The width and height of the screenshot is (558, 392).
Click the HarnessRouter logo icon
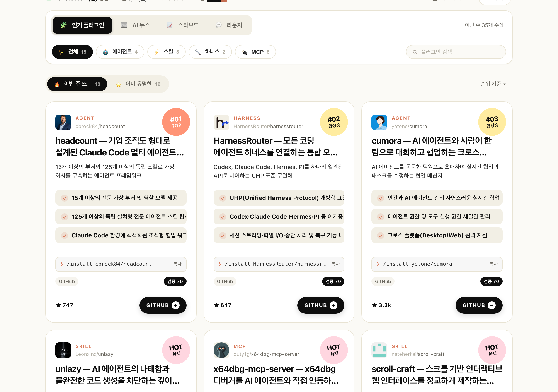pyautogui.click(x=221, y=122)
